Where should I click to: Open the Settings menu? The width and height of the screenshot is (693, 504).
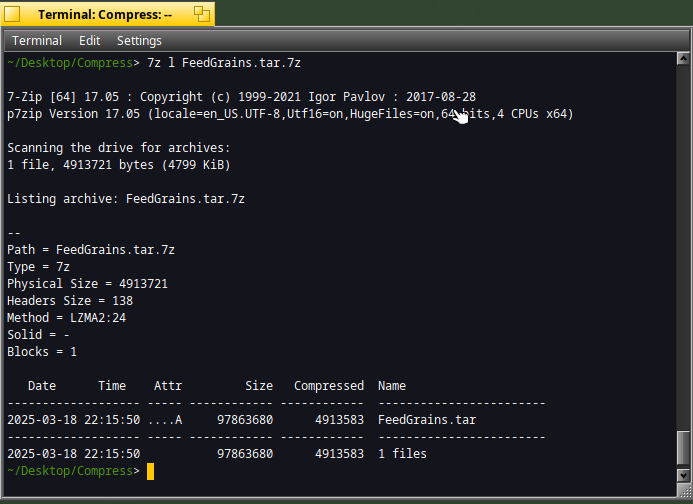tap(139, 41)
